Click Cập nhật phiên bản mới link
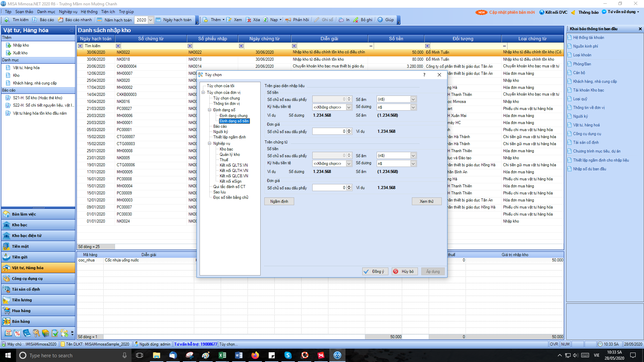Image resolution: width=644 pixels, height=362 pixels. [x=512, y=12]
